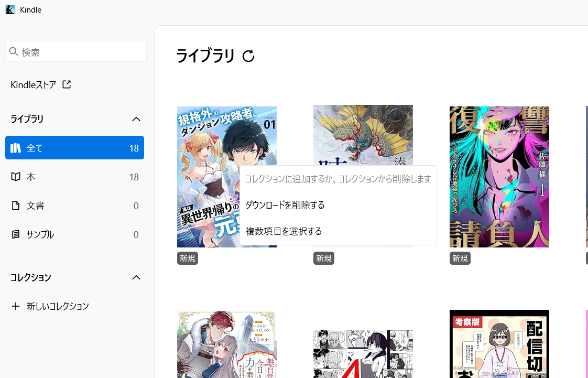The height and width of the screenshot is (378, 588).
Task: Open the 復讐請負人 book cover
Action: click(x=499, y=177)
